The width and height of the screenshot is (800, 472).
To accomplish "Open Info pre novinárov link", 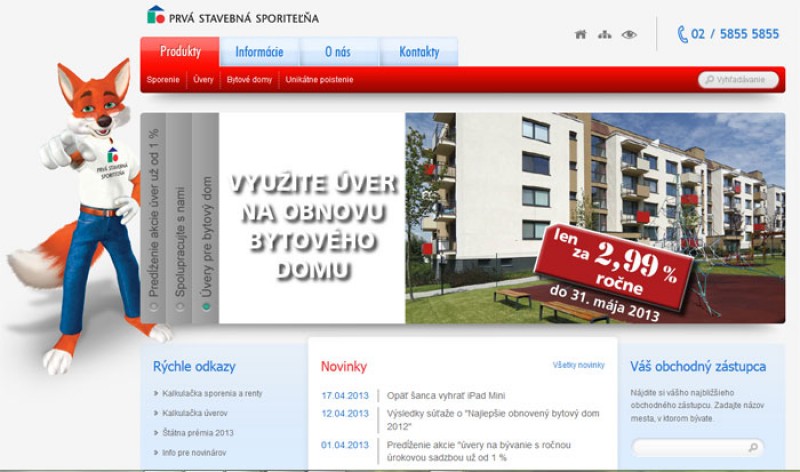I will point(194,453).
